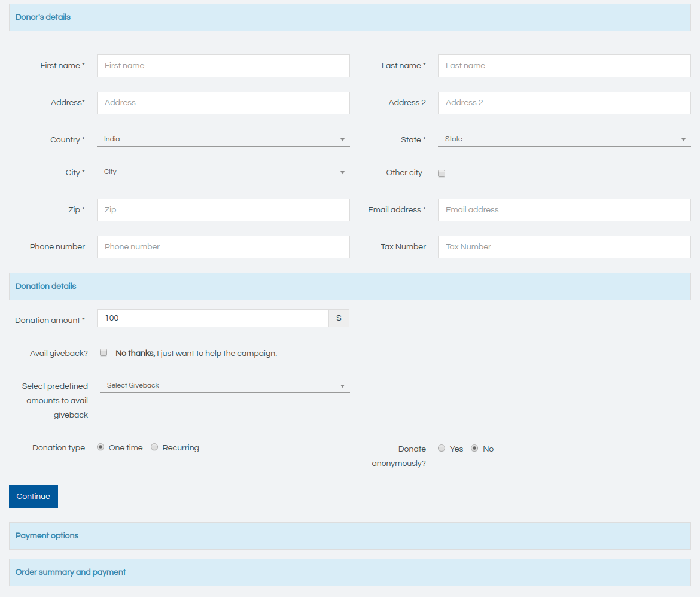
Task: Open the Country dropdown showing India
Action: pos(223,139)
